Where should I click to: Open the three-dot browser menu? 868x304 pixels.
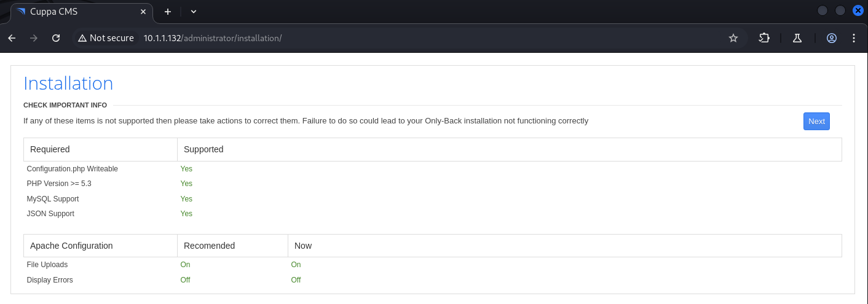(854, 38)
